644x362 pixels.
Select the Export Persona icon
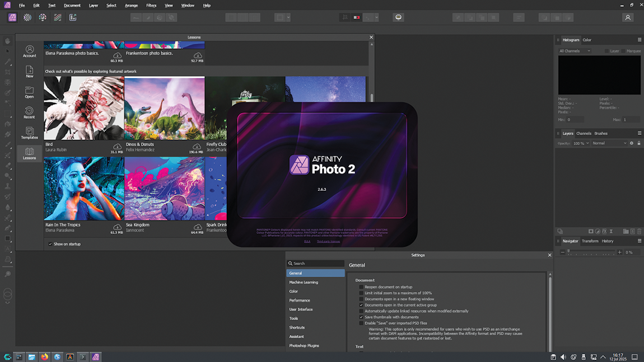[x=73, y=17]
